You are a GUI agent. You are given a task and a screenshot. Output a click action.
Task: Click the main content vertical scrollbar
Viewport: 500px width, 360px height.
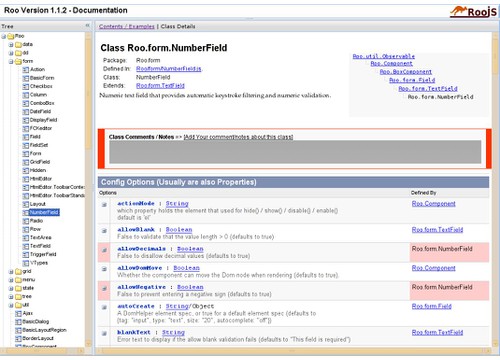coord(494,189)
